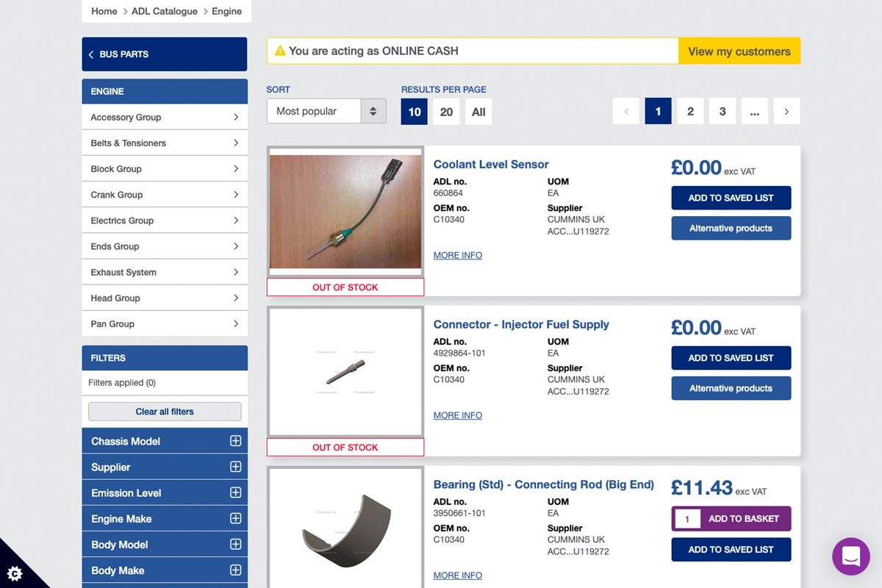Expand the Body Model filter
Screen dimensions: 882x588
pos(235,545)
